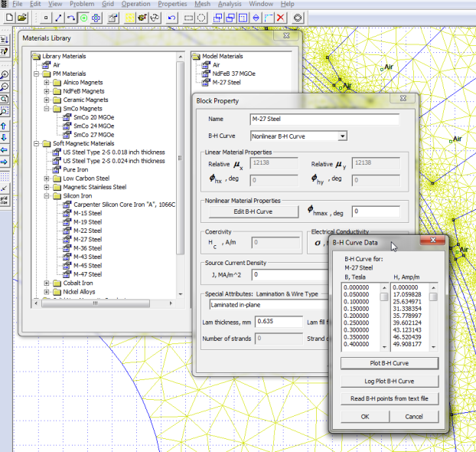The height and width of the screenshot is (452, 476).
Task: Open the Mesh menu
Action: [x=202, y=4]
